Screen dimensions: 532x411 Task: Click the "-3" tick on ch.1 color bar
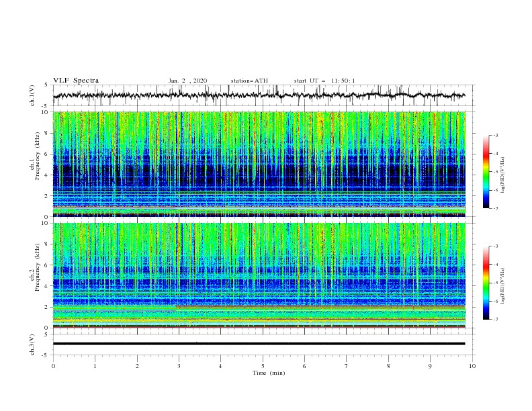point(496,135)
